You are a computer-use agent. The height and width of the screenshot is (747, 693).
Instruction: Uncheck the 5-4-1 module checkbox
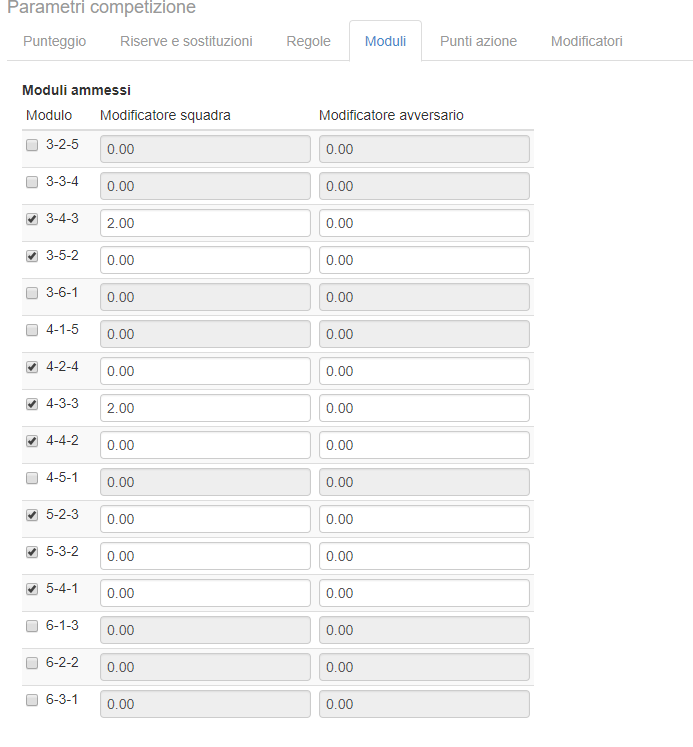pyautogui.click(x=32, y=589)
